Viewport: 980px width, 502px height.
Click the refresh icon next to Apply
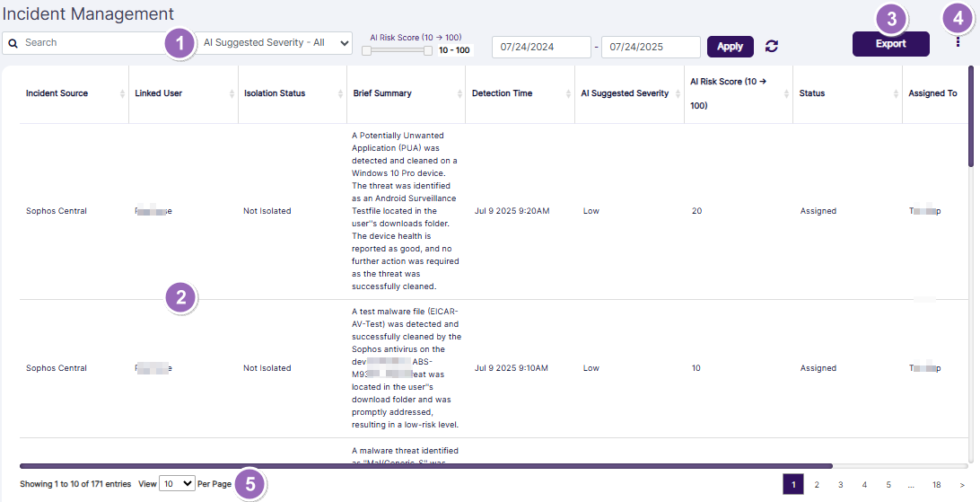[x=772, y=47]
